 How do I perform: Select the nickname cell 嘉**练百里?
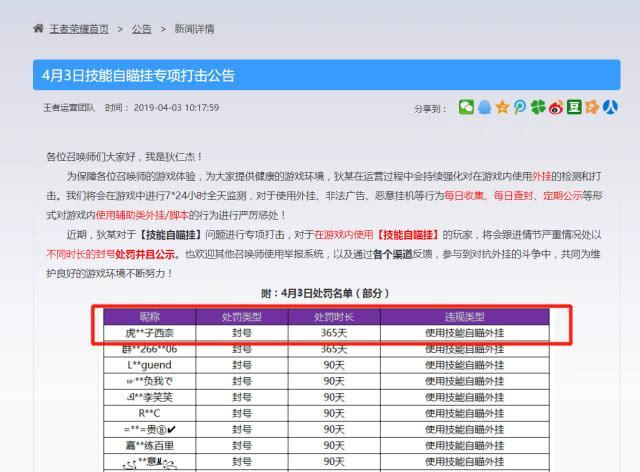pos(150,445)
